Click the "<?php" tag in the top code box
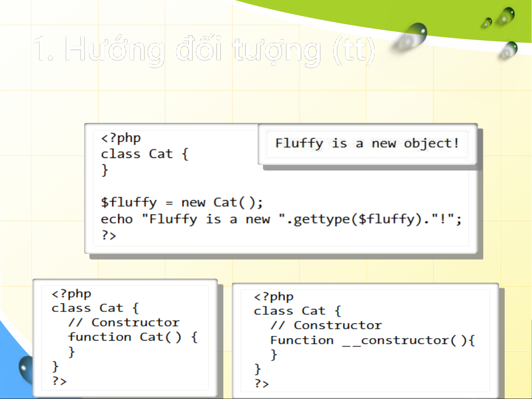Image resolution: width=532 pixels, height=399 pixels. 121,138
